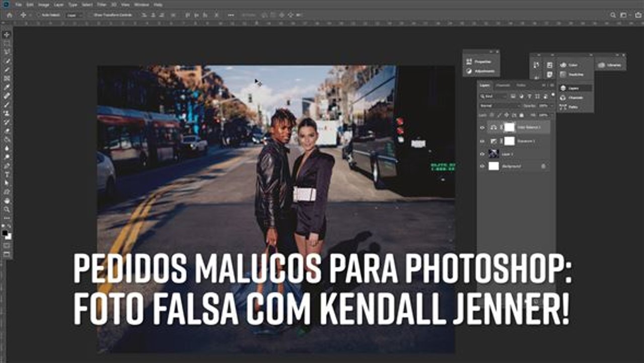Screen dimensions: 644x363
Task: Toggle lock transparent pixels
Action: tap(491, 115)
